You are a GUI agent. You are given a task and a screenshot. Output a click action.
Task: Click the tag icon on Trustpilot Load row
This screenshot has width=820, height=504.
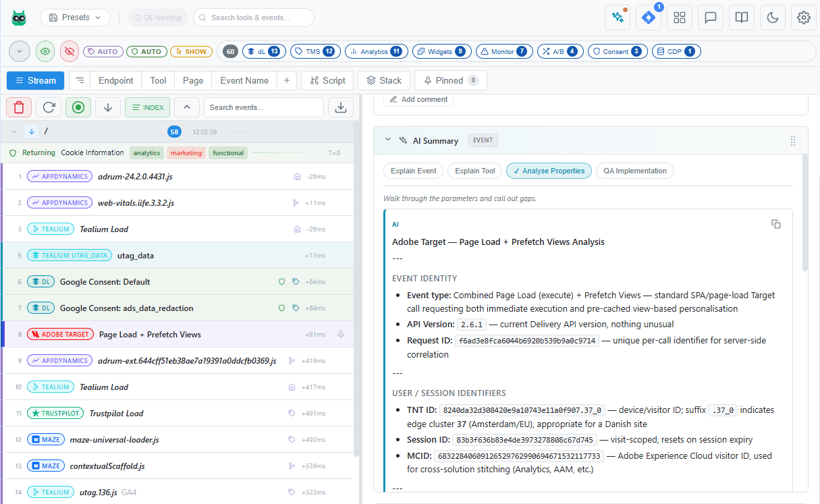(292, 413)
